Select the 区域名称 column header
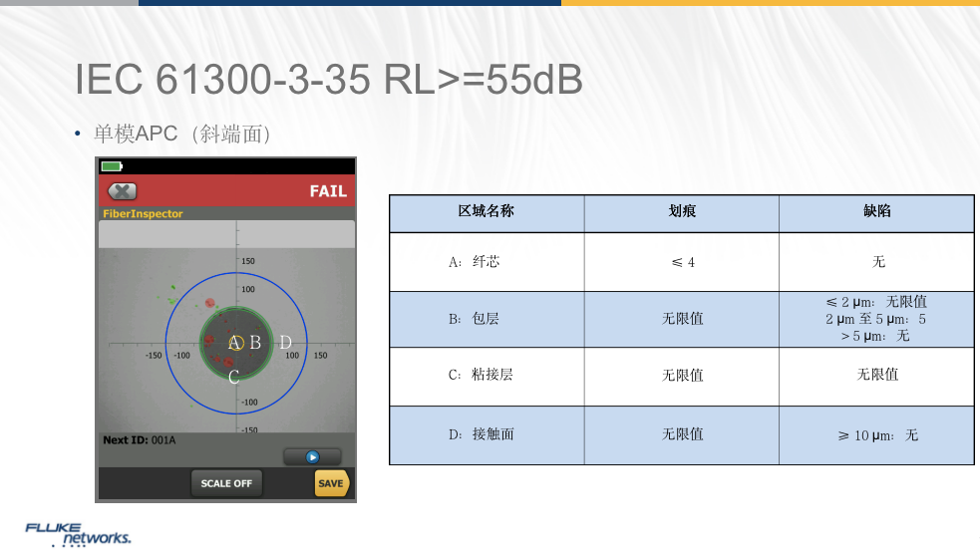Image resolution: width=980 pixels, height=553 pixels. pos(486,212)
